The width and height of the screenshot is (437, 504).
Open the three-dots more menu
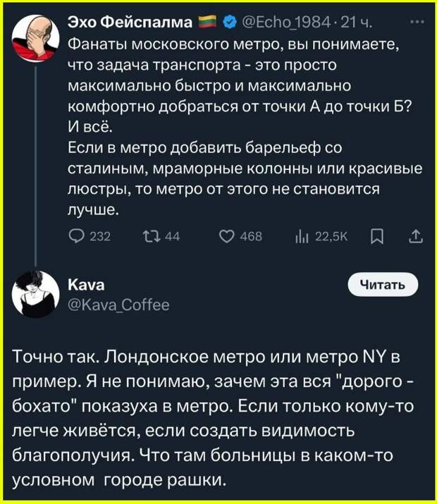pos(419,22)
